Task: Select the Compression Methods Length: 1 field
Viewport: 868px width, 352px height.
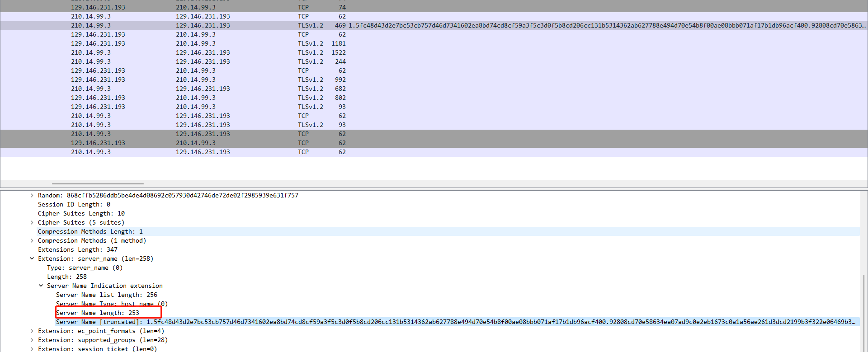Action: 90,231
